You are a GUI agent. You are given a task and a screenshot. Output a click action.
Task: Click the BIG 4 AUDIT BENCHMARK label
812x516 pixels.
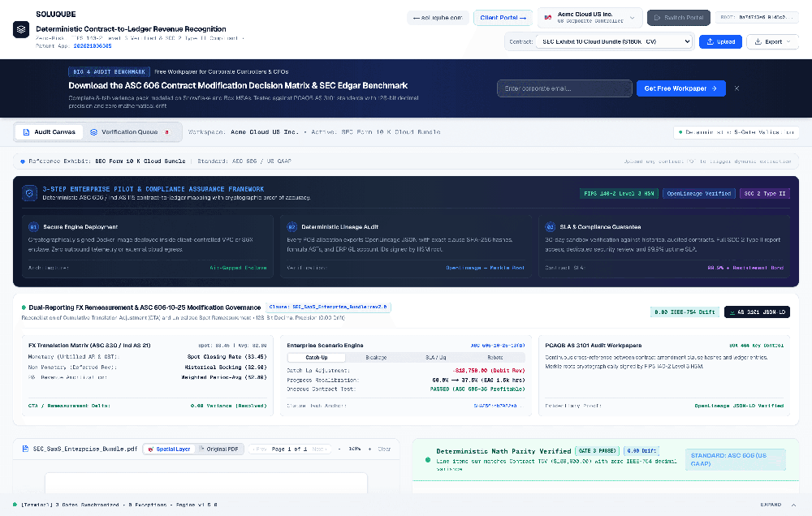pyautogui.click(x=110, y=72)
